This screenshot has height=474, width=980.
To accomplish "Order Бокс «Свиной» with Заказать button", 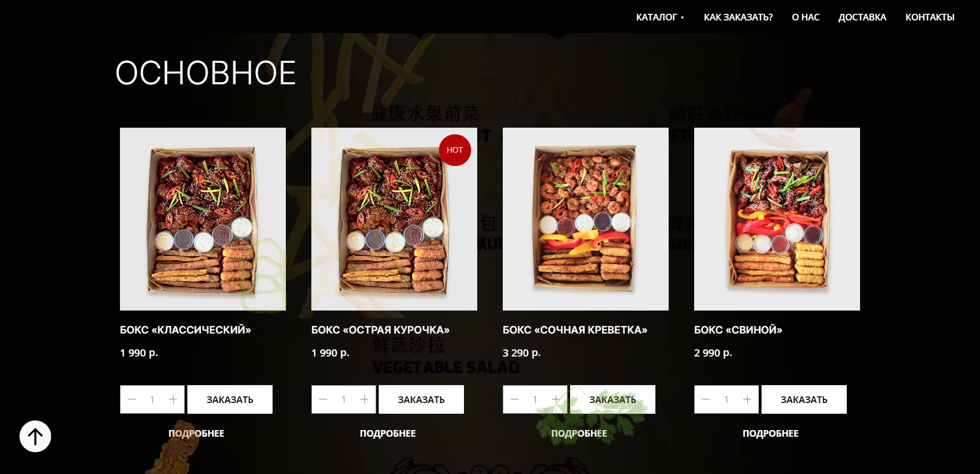I will point(804,399).
